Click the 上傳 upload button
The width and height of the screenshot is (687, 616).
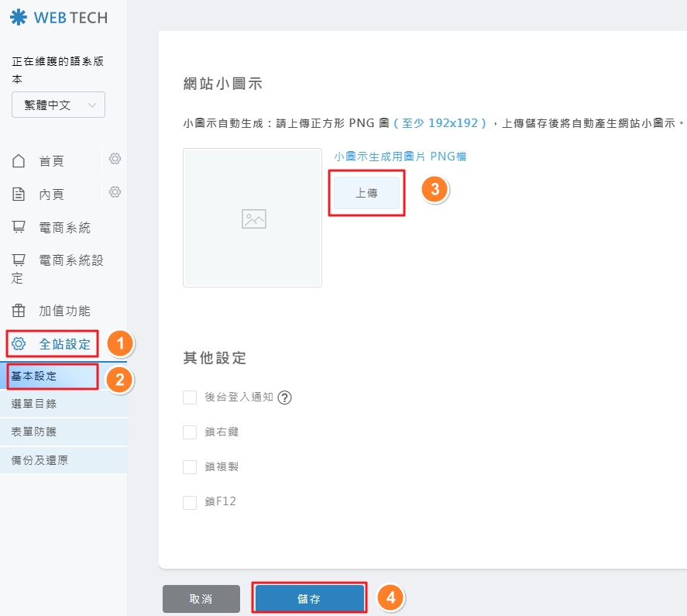coord(366,194)
